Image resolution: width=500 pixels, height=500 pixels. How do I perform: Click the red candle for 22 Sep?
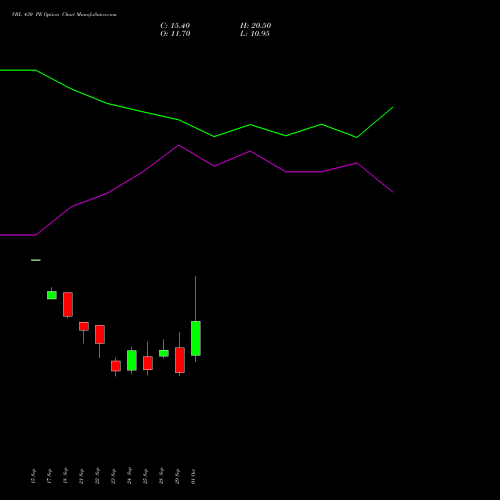coord(100,334)
